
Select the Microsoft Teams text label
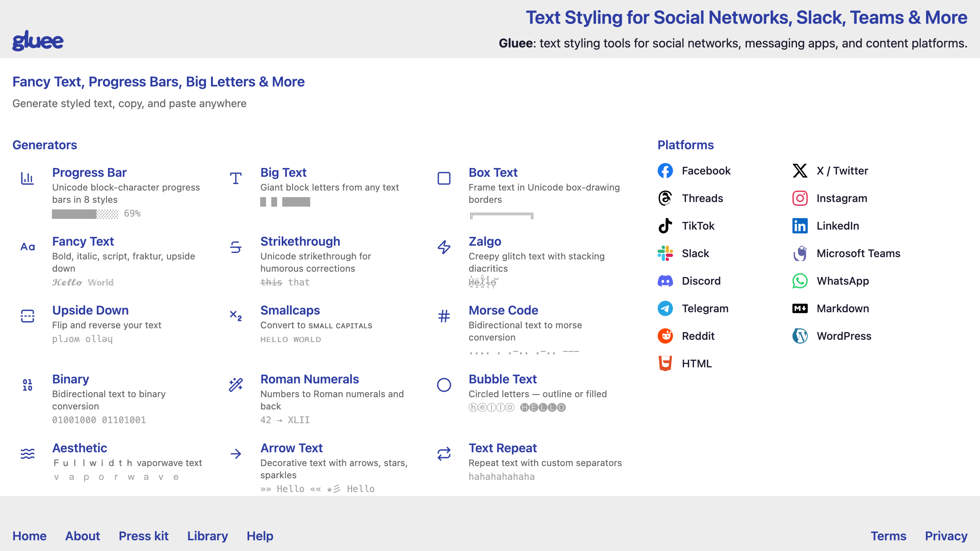[859, 253]
